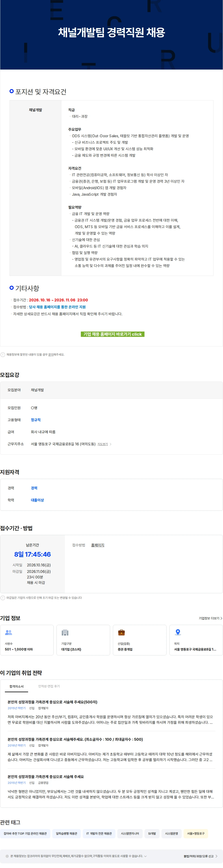Screen dimensions: 223x868
Task: Click the SI개발 tag
Action: (152, 834)
